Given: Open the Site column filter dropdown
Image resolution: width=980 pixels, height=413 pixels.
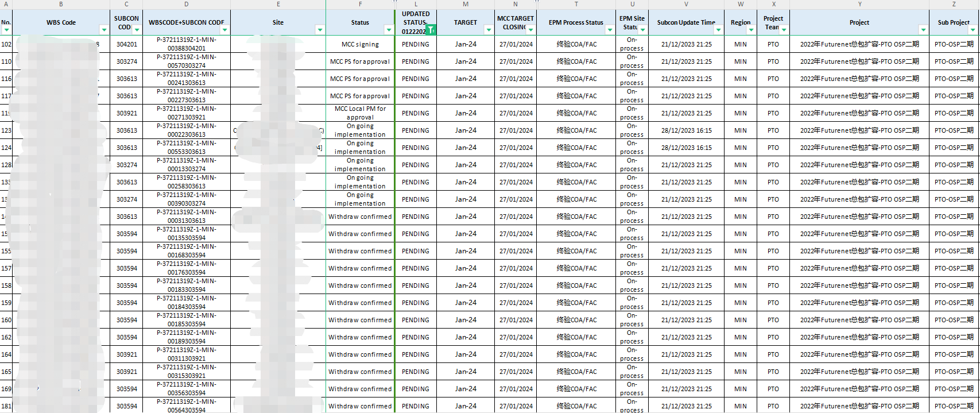Looking at the screenshot, I should pyautogui.click(x=320, y=30).
